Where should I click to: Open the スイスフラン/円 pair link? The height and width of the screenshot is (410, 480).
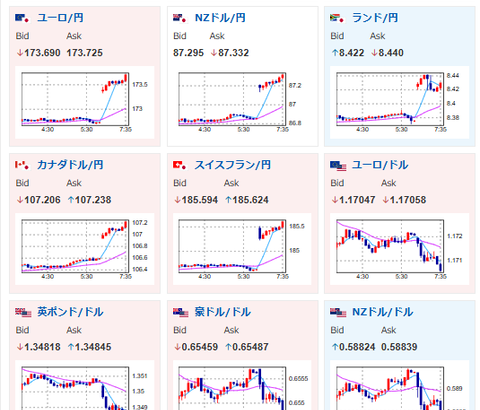(x=233, y=165)
